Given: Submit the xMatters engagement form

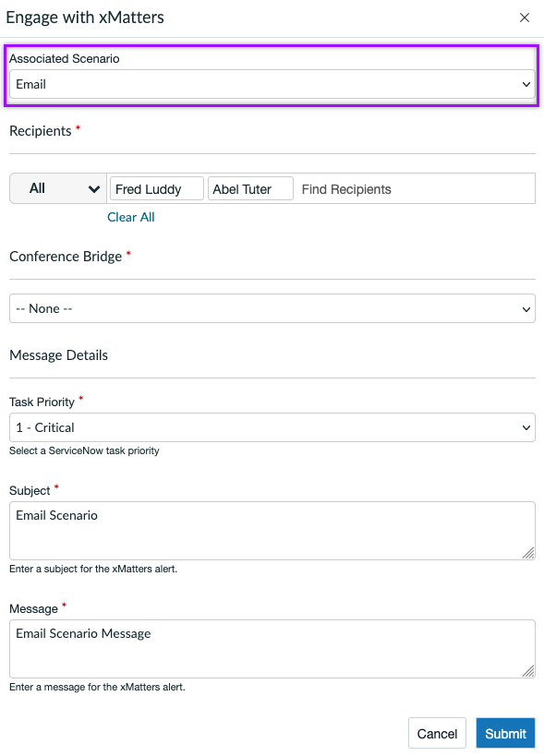Looking at the screenshot, I should (505, 733).
